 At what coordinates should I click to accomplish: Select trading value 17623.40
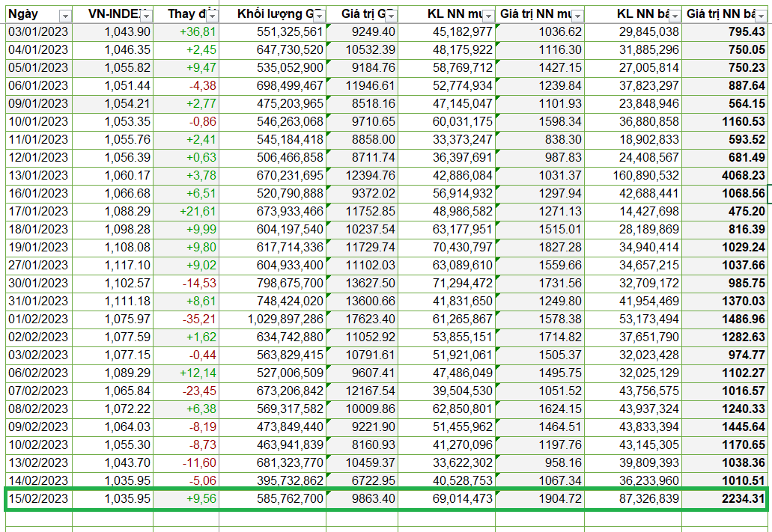[362, 319]
